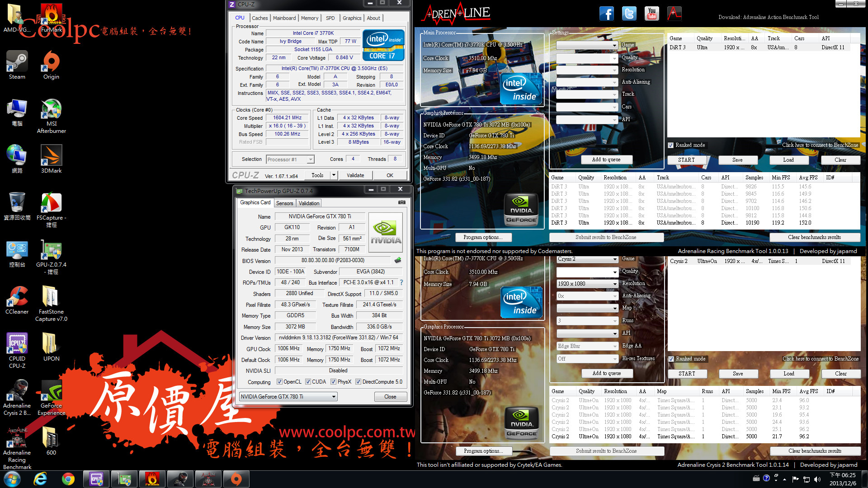This screenshot has height=488, width=868.
Task: Select last DiRT 3 result row 10190 samples
Action: [704, 223]
